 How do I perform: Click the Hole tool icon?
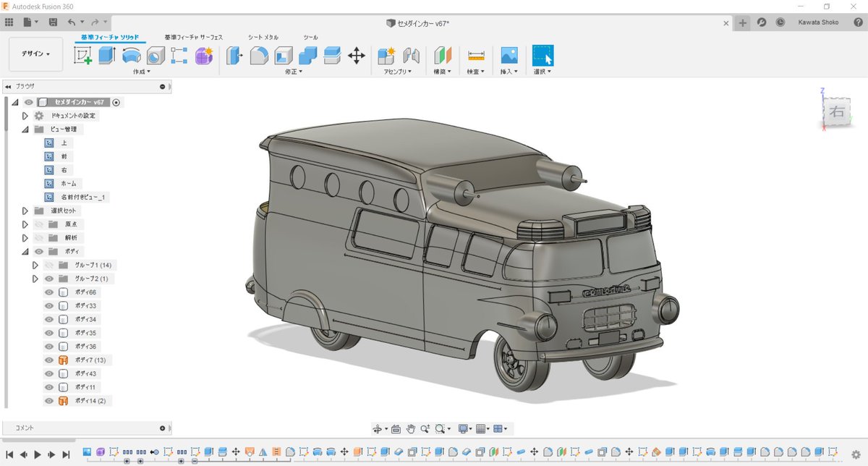point(156,56)
